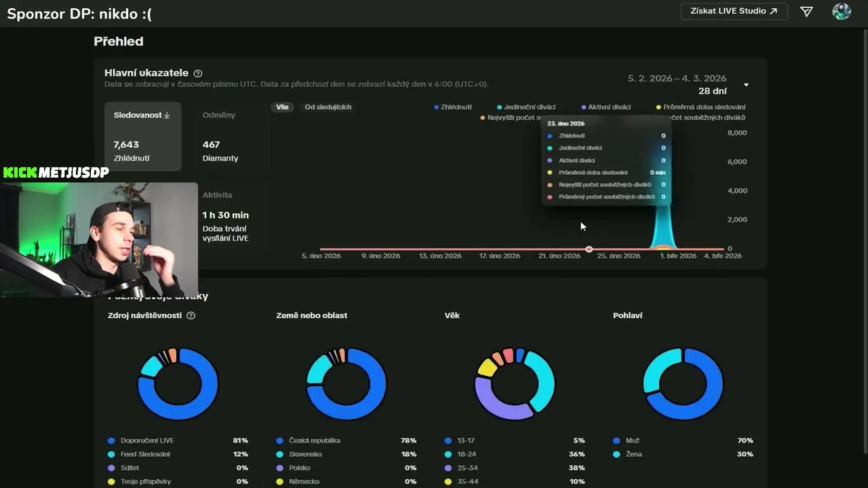Image resolution: width=868 pixels, height=488 pixels.
Task: Click the 'Zdroj návštěvnosti' donut chart
Action: pyautogui.click(x=178, y=384)
